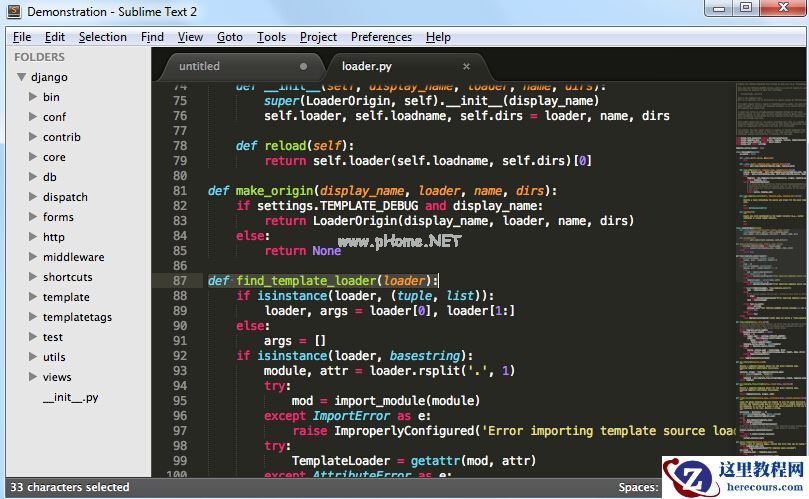Image resolution: width=809 pixels, height=499 pixels.
Task: Click the Spaces indentation setting in status bar
Action: click(x=637, y=487)
